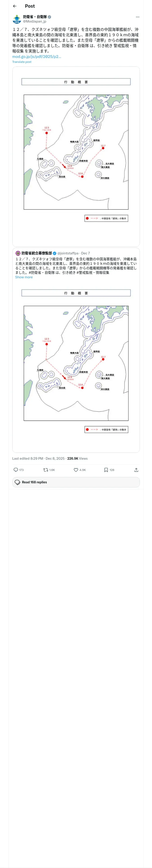
Task: Click the repost icon showing 1.6K
Action: 45,470
